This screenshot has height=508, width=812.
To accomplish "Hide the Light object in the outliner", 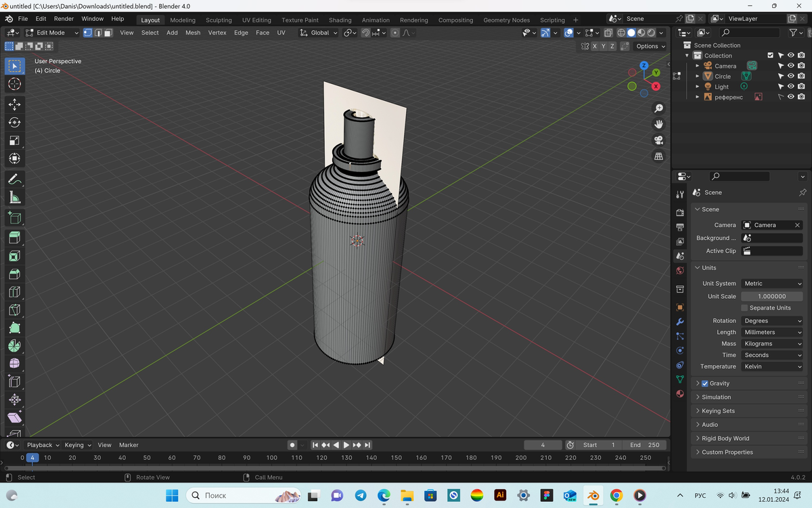I will click(790, 86).
